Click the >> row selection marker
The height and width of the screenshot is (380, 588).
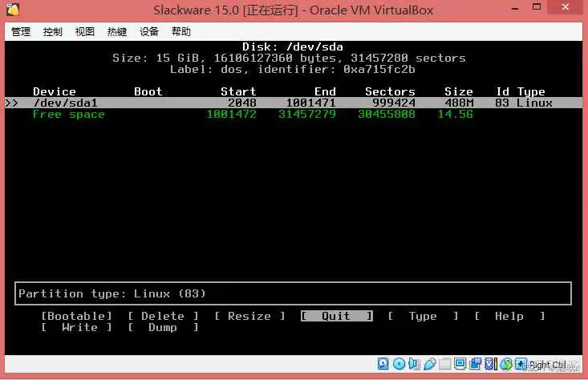tap(11, 103)
